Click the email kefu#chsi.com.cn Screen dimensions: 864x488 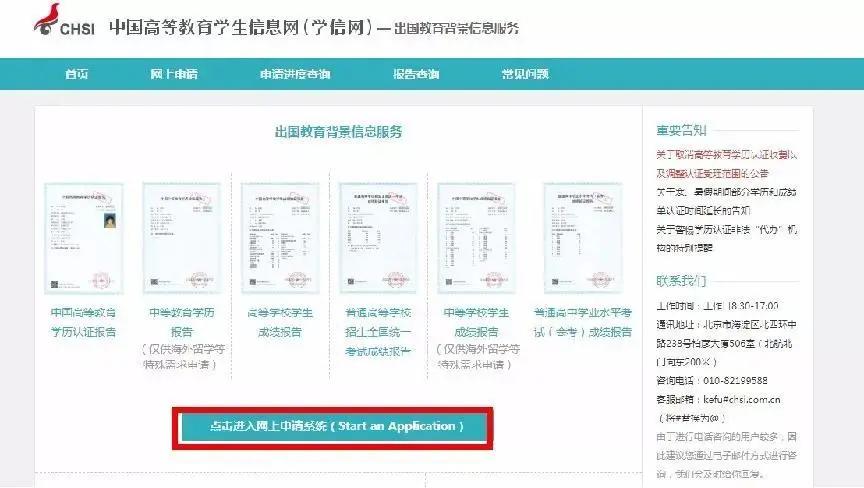pyautogui.click(x=742, y=399)
